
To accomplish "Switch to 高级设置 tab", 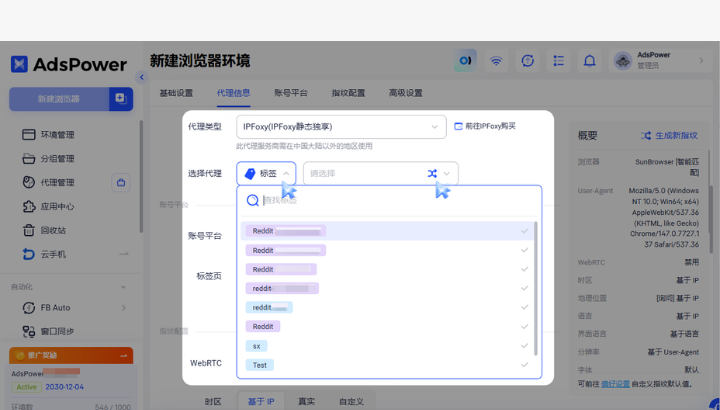I will point(405,93).
